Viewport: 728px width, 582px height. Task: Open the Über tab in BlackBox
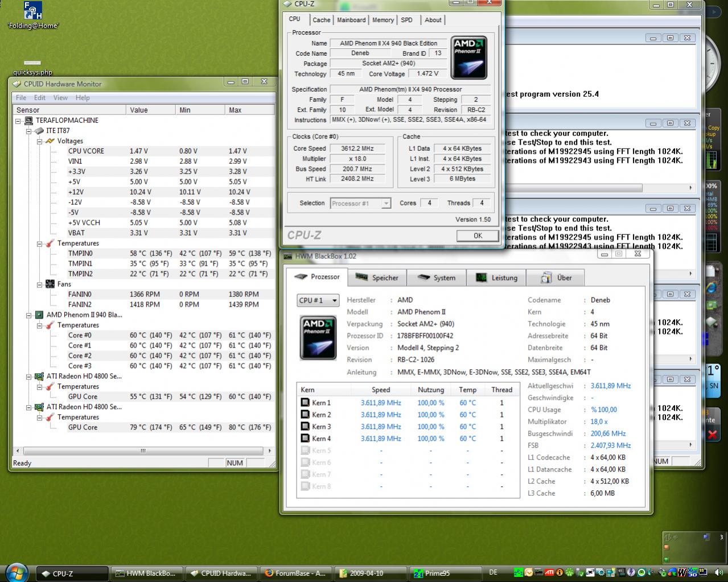coord(556,278)
